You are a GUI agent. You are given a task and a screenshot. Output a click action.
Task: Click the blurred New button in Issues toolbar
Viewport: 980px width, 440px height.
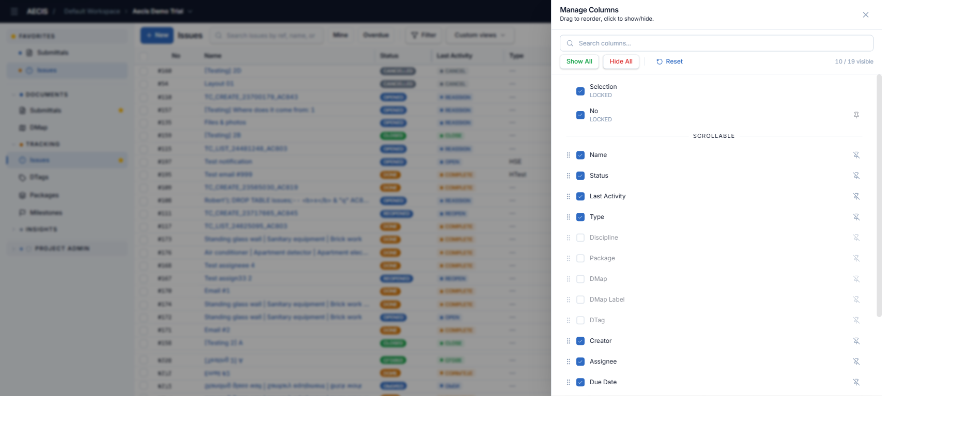point(157,35)
